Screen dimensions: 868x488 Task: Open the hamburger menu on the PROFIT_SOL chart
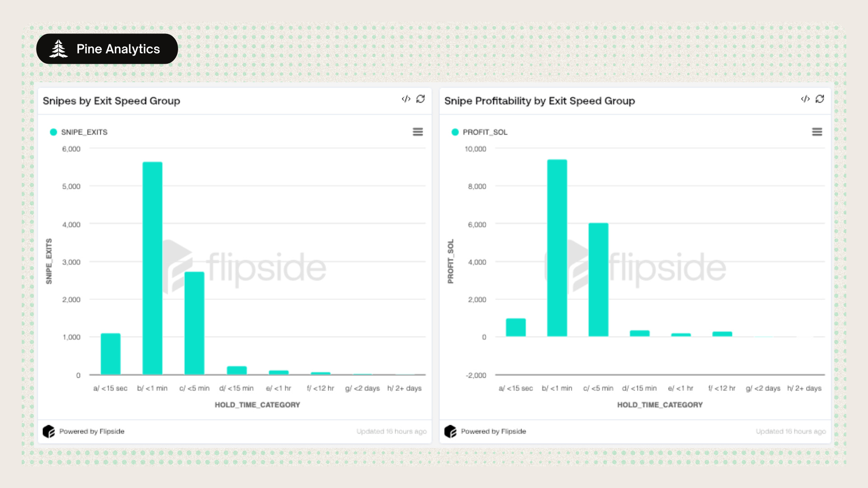[817, 132]
